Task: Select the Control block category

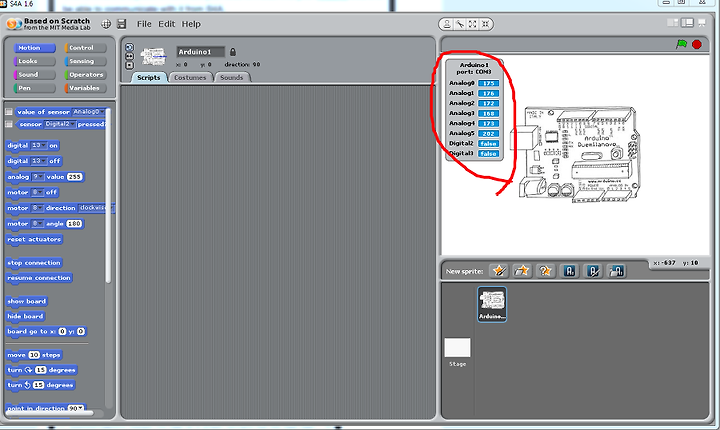Action: 85,48
